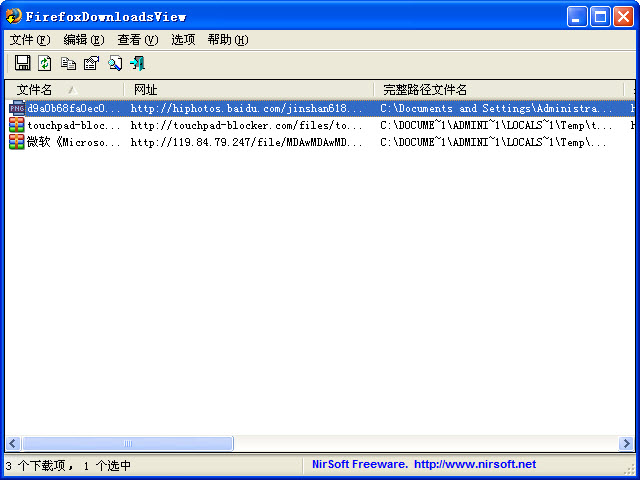Click the 119.84.79.247/file URL cell

pos(246,142)
